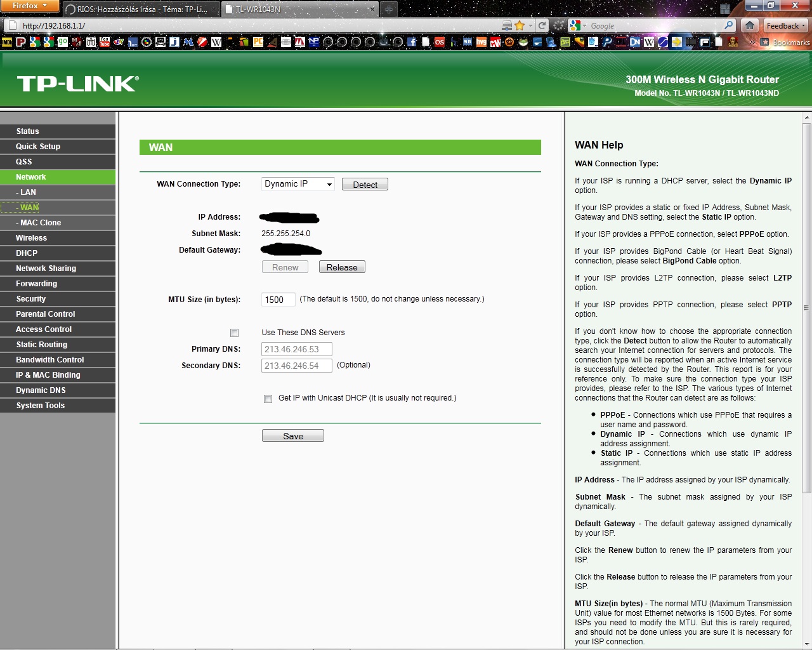Open the Bandwidth Control menu item

(58, 360)
